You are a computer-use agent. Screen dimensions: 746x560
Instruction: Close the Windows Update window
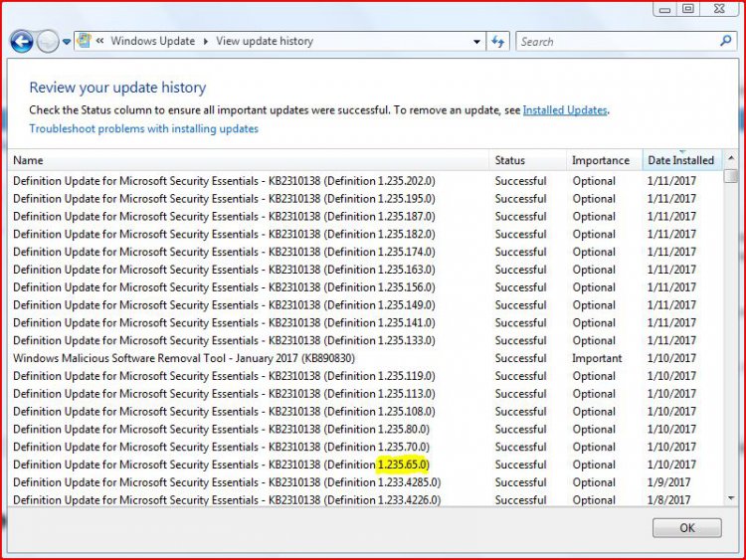[720, 9]
